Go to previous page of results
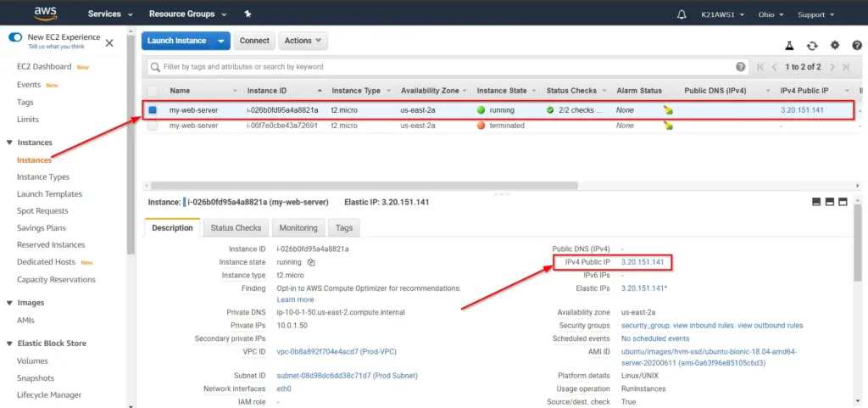Viewport: 868px width, 408px height. [x=775, y=67]
